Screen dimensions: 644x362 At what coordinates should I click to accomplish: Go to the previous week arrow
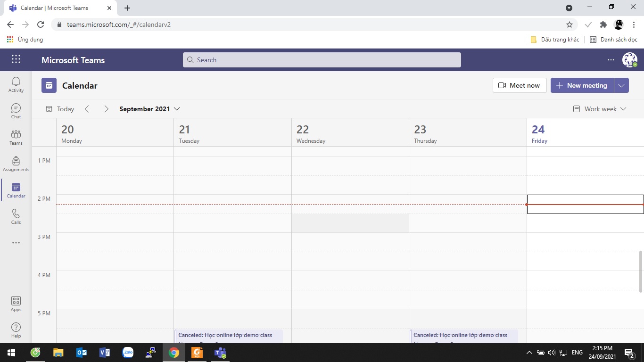coord(87,109)
